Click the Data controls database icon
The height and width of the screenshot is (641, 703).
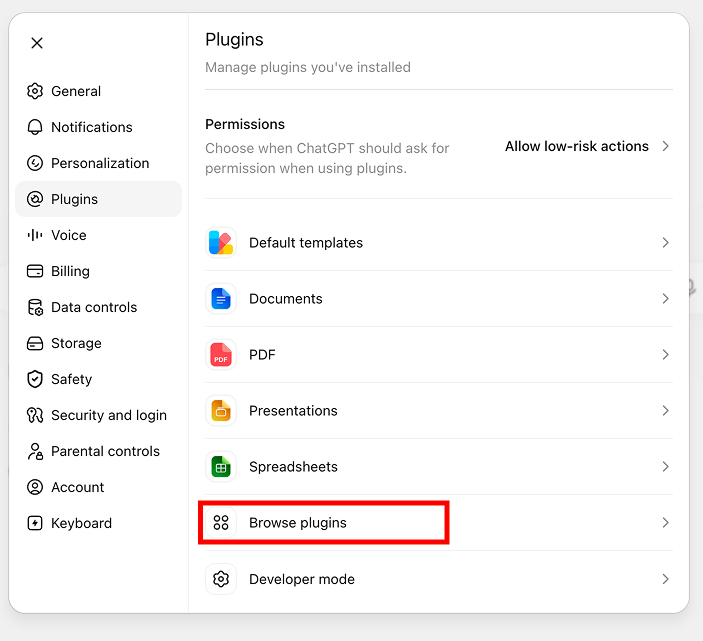coord(35,307)
